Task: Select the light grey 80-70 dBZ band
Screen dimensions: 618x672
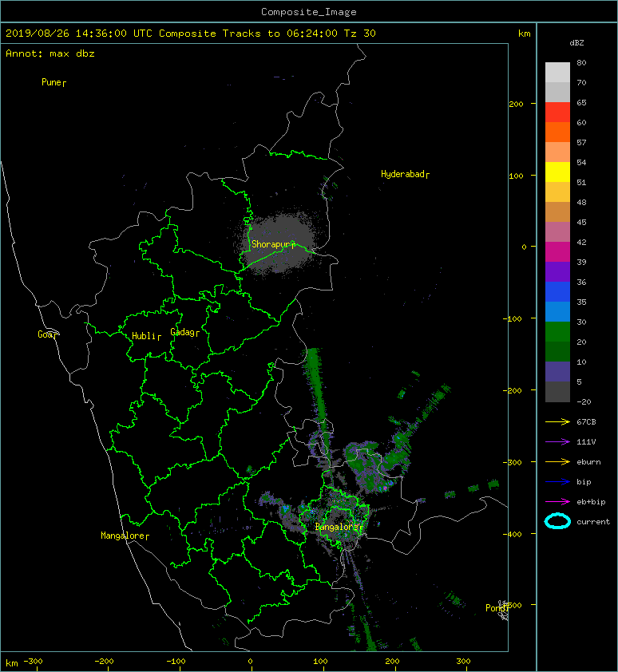Action: pos(557,73)
